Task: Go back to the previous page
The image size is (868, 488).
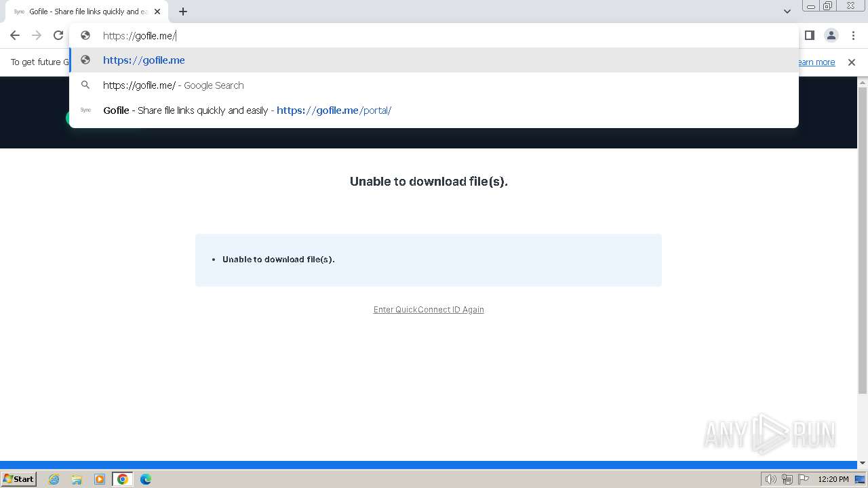Action: 15,35
